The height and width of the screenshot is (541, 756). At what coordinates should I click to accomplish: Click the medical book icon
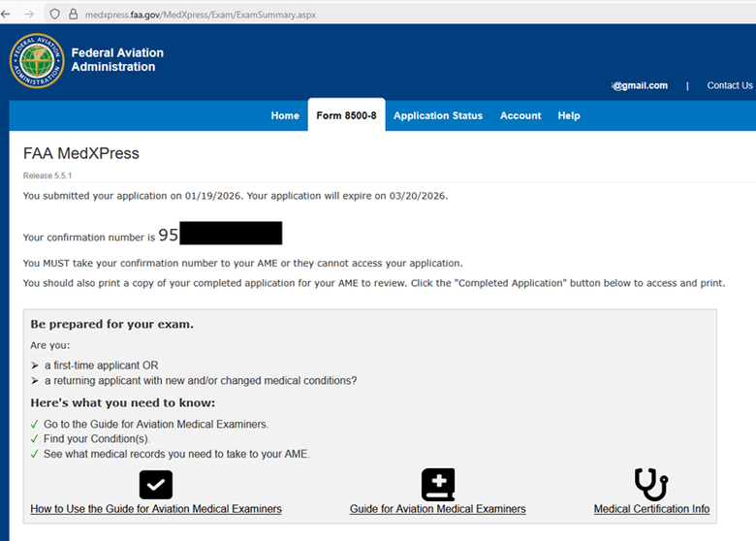point(438,484)
